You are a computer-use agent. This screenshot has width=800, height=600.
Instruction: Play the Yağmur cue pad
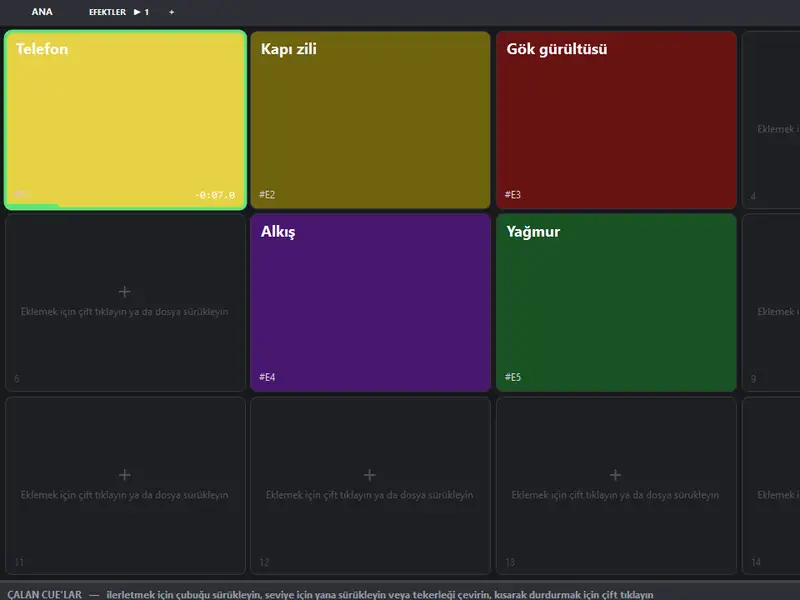pos(616,303)
